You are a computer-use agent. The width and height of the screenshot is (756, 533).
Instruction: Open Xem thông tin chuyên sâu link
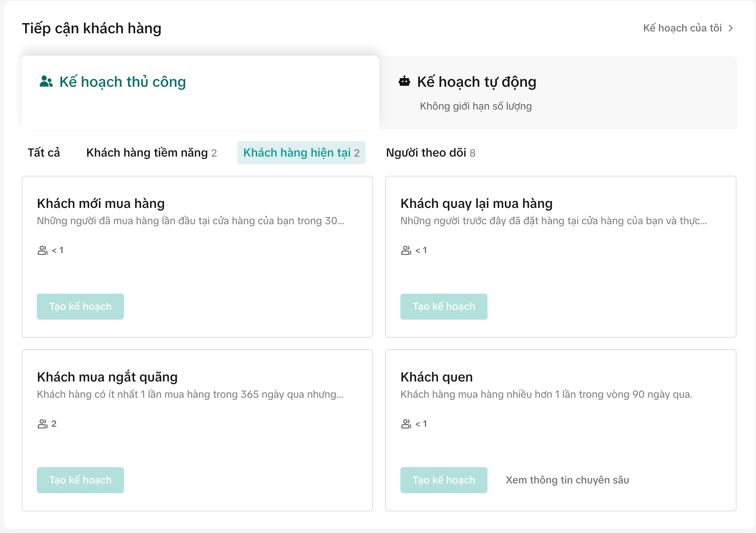(x=567, y=480)
